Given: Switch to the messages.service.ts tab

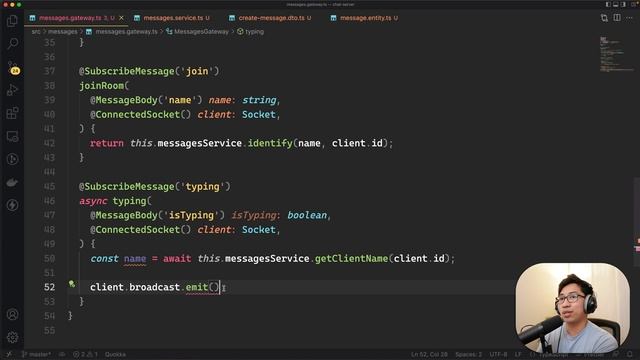Looking at the screenshot, I should point(172,18).
